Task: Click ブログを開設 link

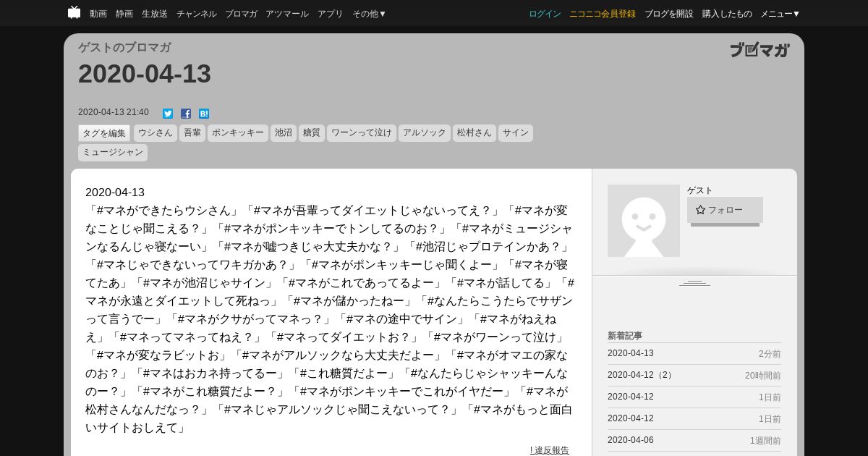Action: click(x=669, y=14)
